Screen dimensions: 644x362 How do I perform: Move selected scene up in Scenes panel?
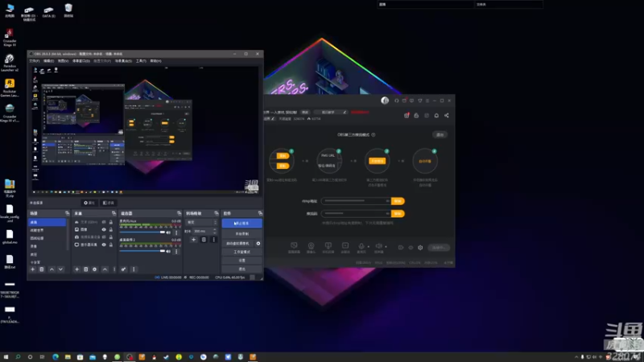tap(52, 269)
